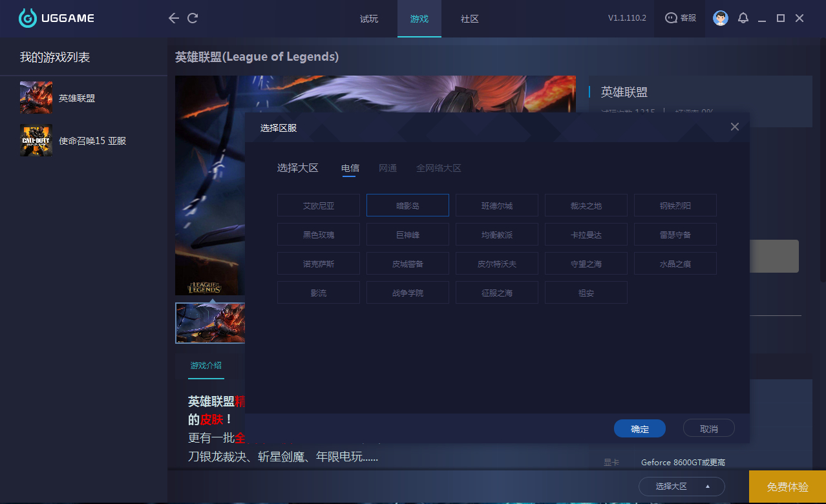The width and height of the screenshot is (826, 504).
Task: Refresh the page with reload icon
Action: click(x=193, y=18)
